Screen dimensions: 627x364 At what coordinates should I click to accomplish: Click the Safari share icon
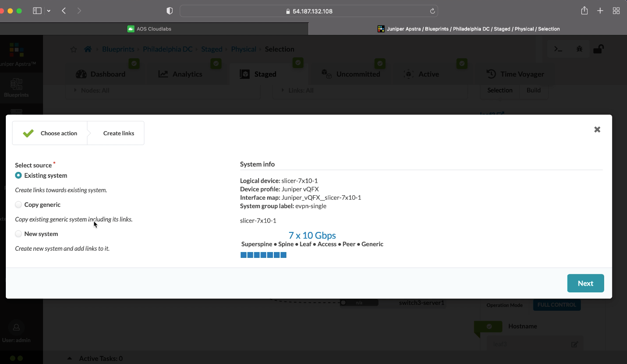(x=584, y=10)
